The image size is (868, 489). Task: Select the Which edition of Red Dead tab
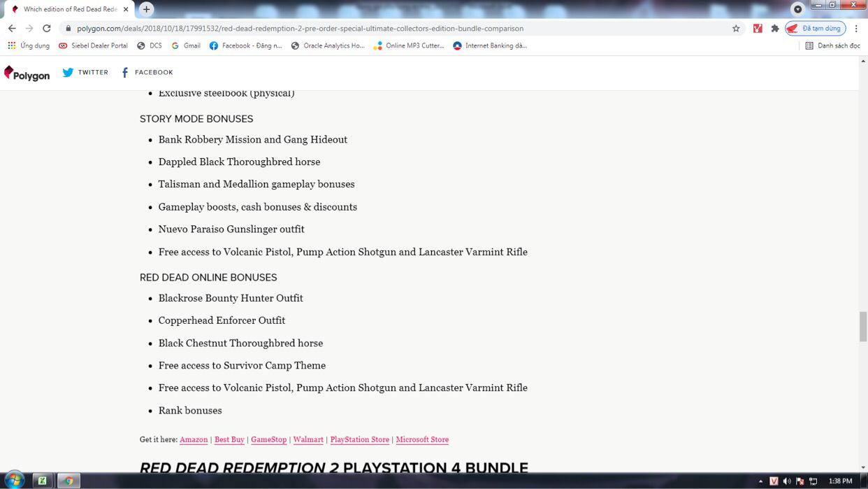68,9
